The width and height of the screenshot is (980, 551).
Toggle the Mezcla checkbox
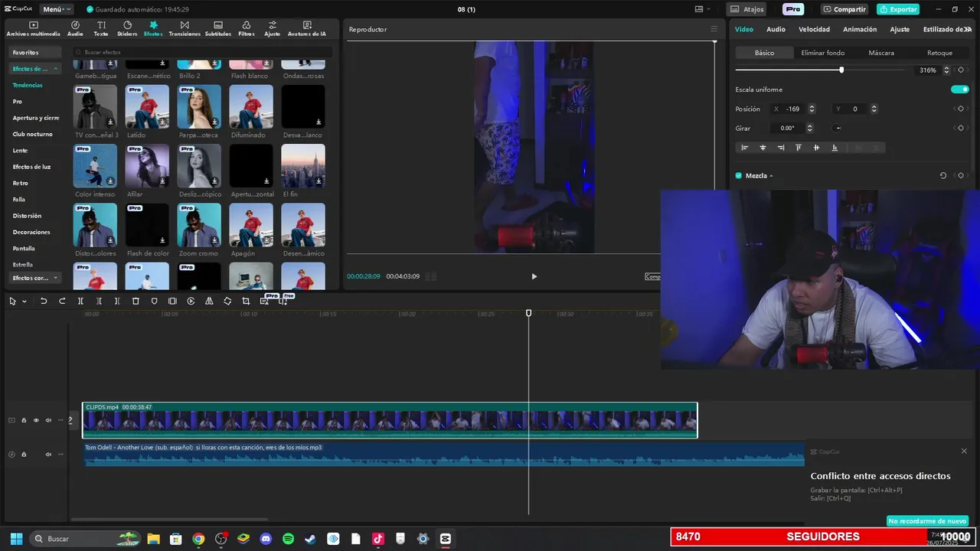(x=739, y=175)
